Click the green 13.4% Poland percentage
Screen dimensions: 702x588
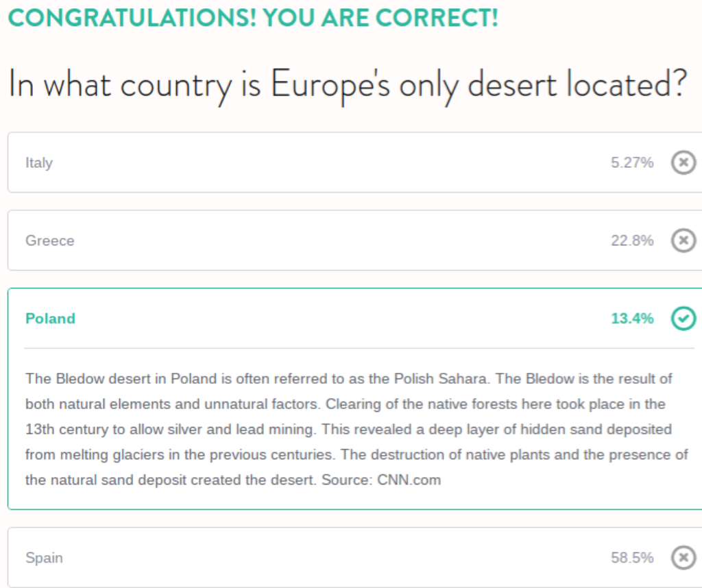pos(632,318)
